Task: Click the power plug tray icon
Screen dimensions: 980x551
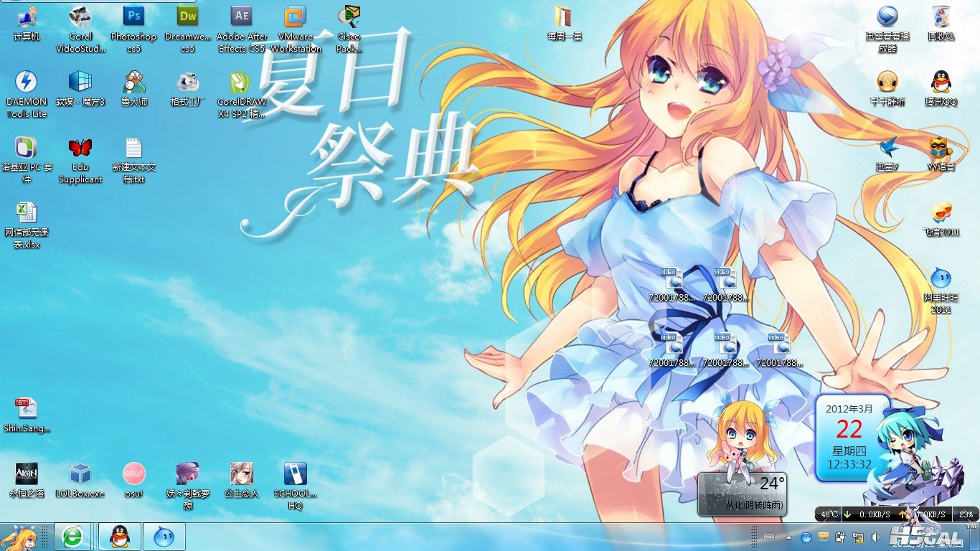Action: pos(840,537)
